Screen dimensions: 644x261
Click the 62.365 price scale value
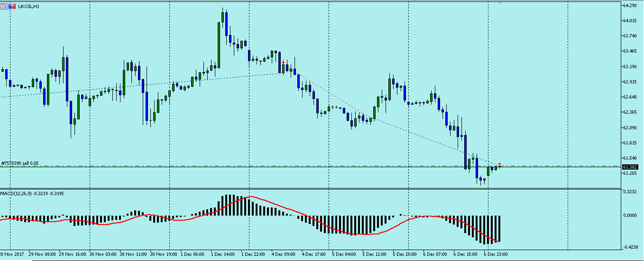click(x=630, y=112)
